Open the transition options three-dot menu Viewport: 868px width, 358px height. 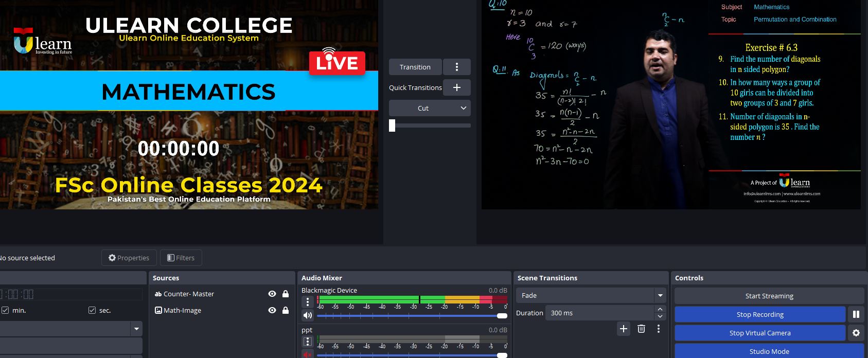click(456, 67)
